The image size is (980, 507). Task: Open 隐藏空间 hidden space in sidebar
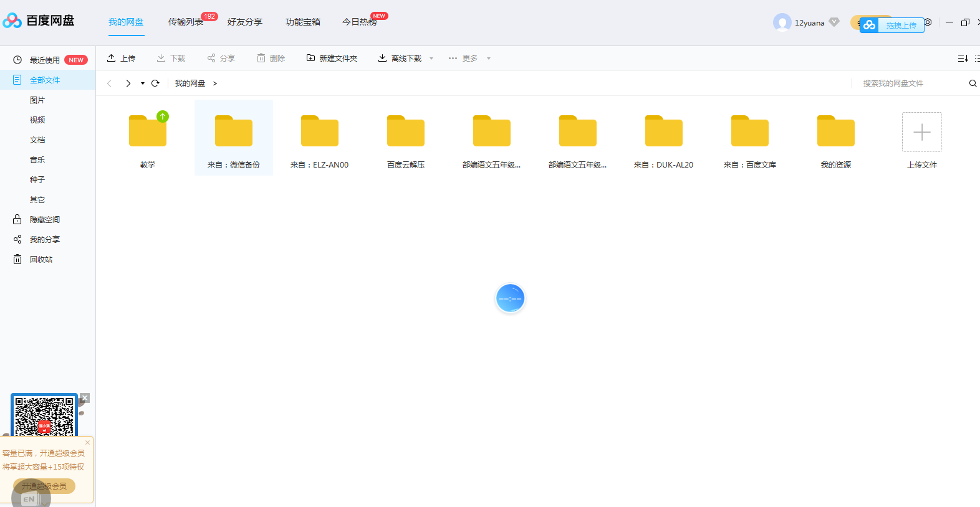pos(45,220)
